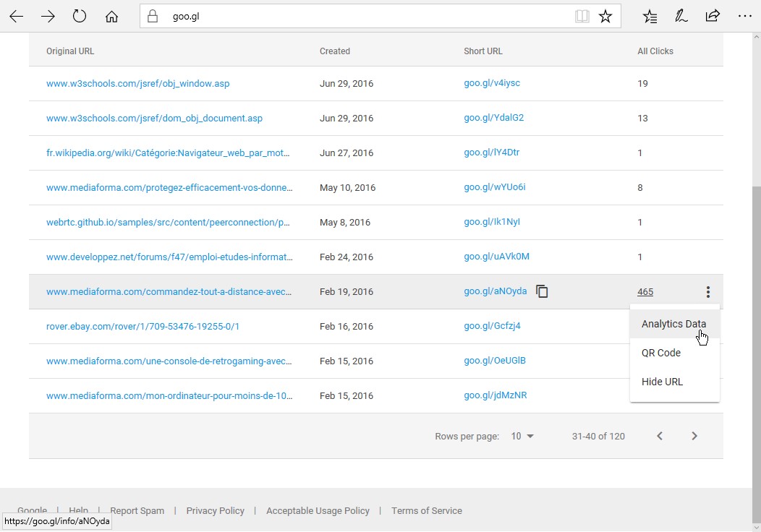The image size is (761, 532).
Task: Go to next page of results
Action: 694,436
